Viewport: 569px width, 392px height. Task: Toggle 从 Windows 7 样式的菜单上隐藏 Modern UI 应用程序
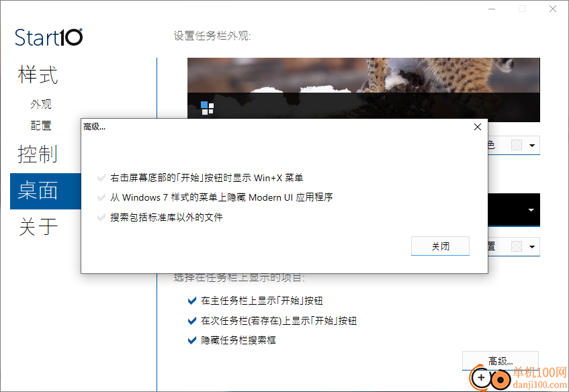[101, 197]
